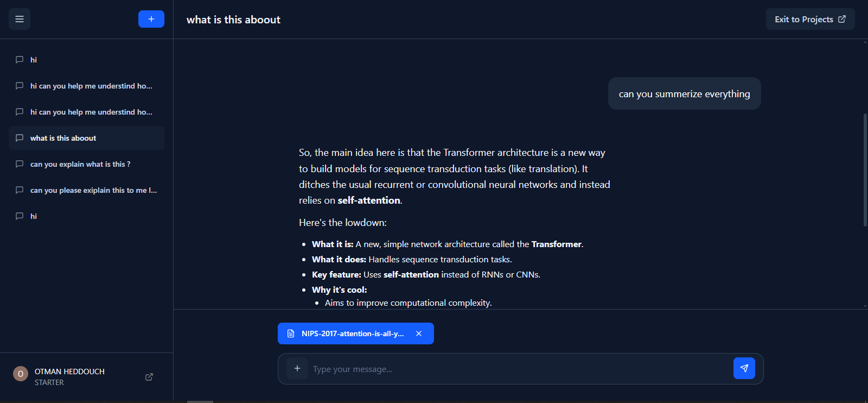Toggle the sidebar hamburger menu

tap(20, 19)
